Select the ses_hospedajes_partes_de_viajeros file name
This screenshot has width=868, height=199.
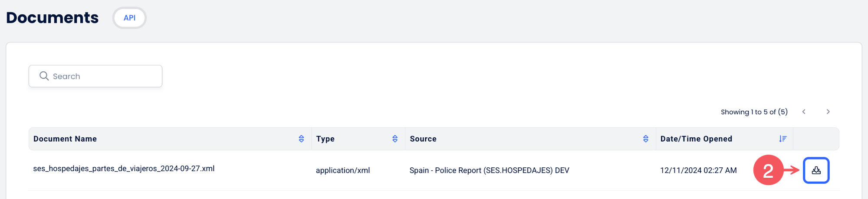click(124, 169)
